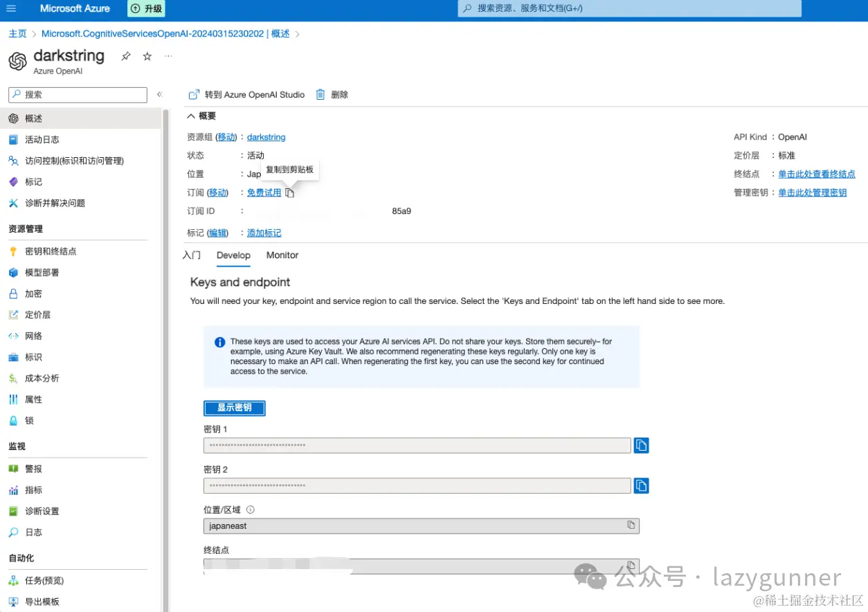Click the 标记 tag icon
Screen dimensions: 868x612
point(13,181)
